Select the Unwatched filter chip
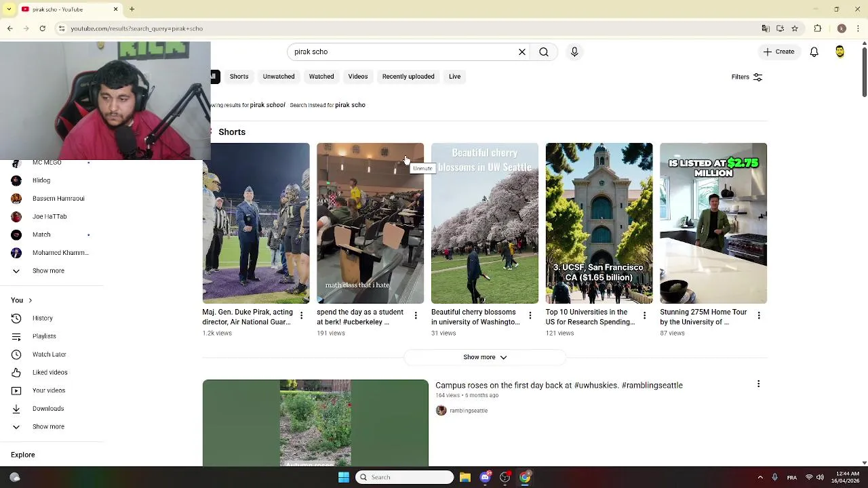Screen dimensions: 868x488 point(279,77)
